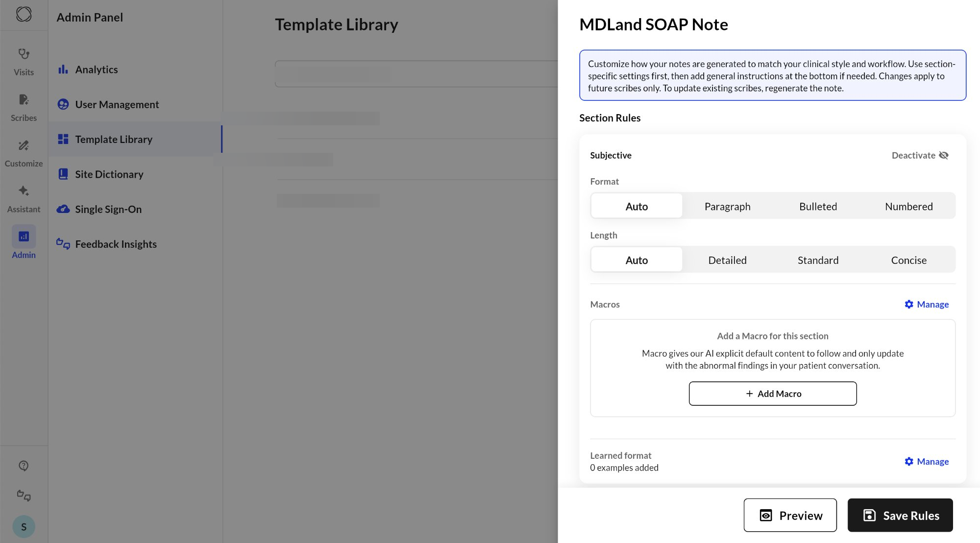Open Manage for Learned format
The height and width of the screenshot is (543, 980).
(x=926, y=461)
